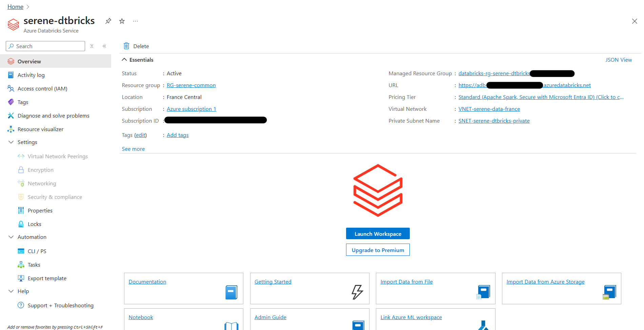Add resource to favorites with star icon

coord(122,21)
